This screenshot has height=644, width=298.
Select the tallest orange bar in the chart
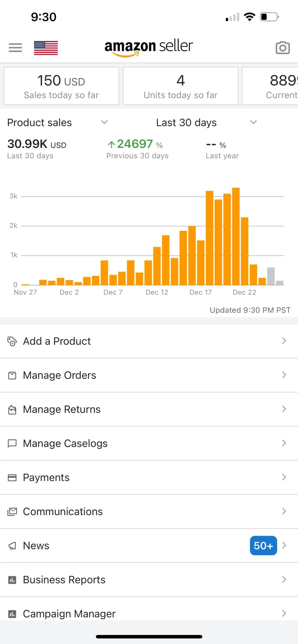(x=236, y=236)
